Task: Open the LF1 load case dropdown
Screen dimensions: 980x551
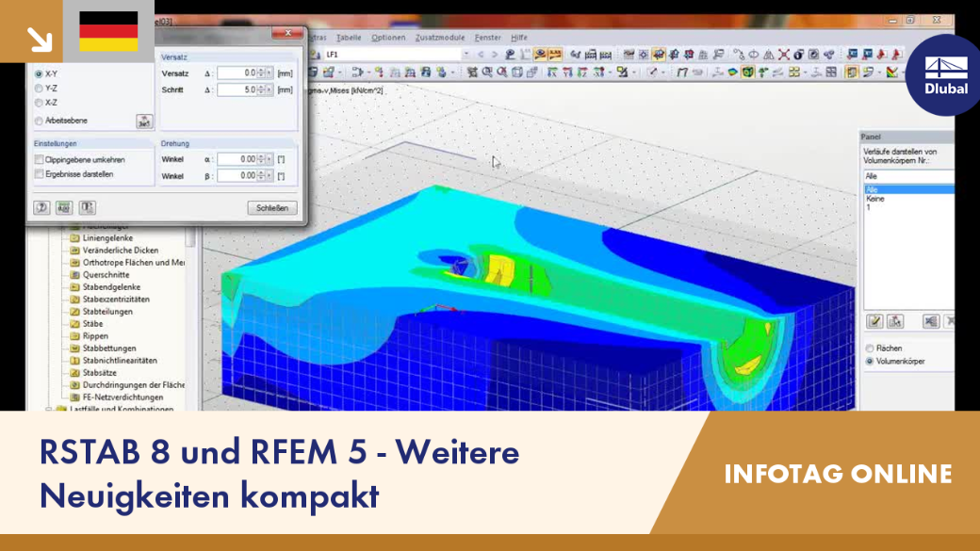Action: pyautogui.click(x=465, y=55)
